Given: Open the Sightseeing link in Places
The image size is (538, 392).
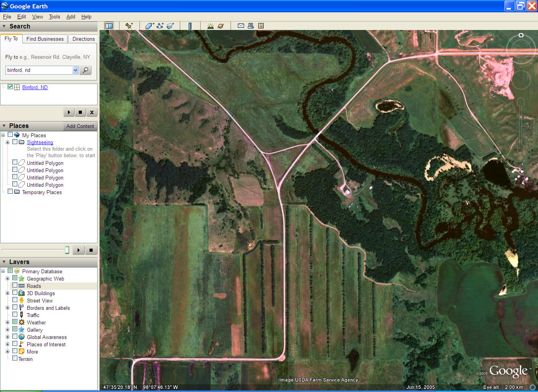Looking at the screenshot, I should click(x=40, y=142).
